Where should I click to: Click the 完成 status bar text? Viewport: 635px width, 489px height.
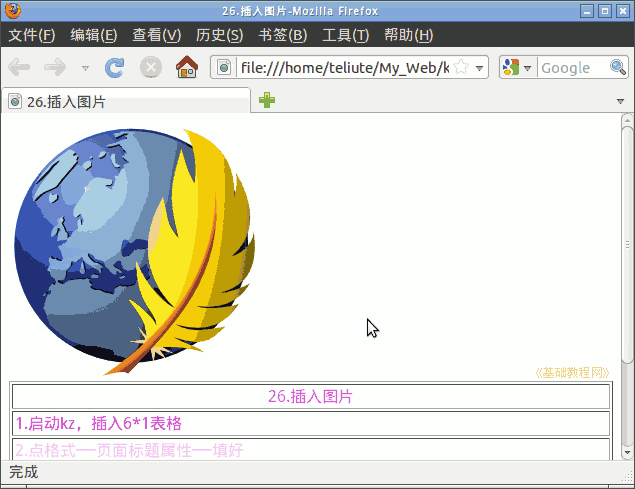tap(24, 472)
